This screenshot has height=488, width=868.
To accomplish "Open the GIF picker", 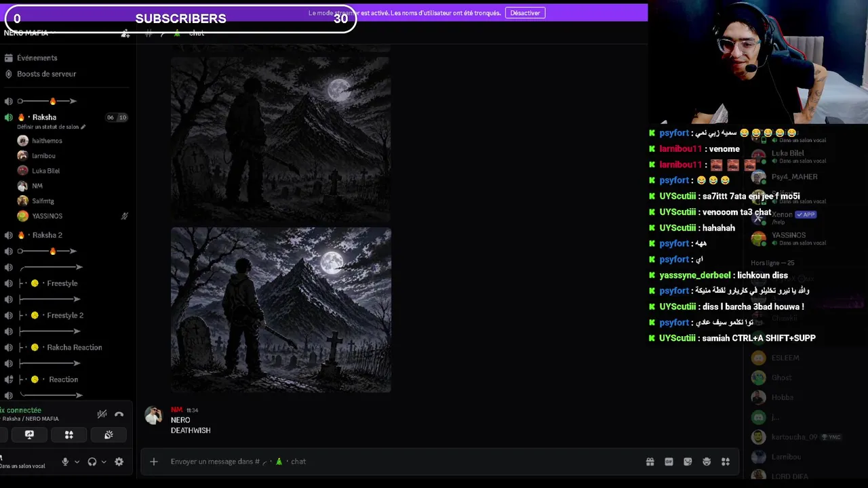I will (669, 462).
